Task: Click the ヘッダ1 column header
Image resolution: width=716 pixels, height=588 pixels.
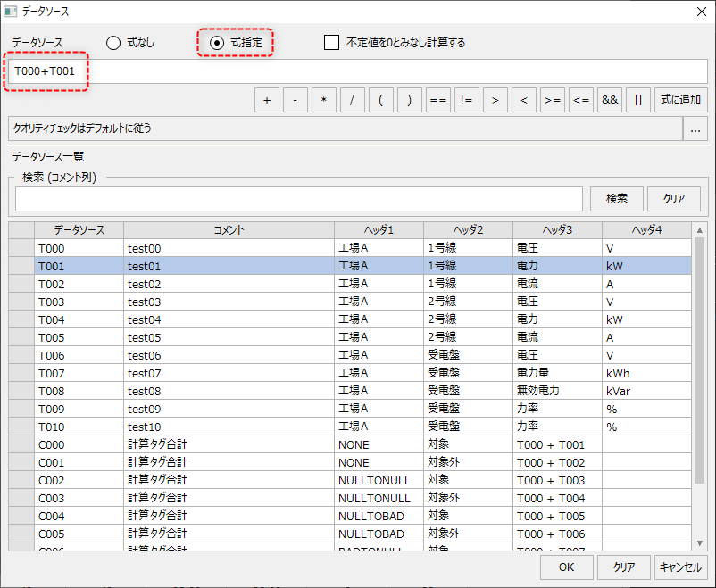Action: (x=379, y=230)
